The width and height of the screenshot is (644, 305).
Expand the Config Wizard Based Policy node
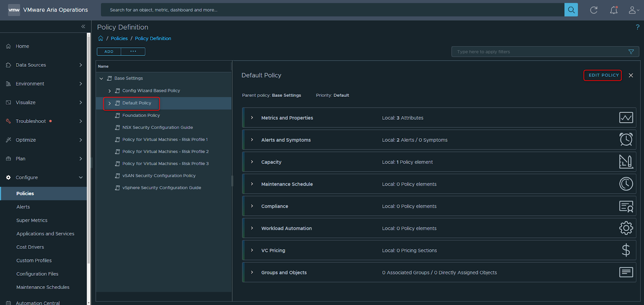pyautogui.click(x=109, y=91)
